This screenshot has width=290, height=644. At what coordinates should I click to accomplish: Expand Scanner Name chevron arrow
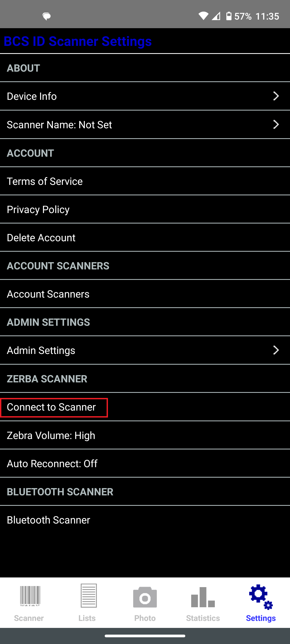(x=276, y=125)
